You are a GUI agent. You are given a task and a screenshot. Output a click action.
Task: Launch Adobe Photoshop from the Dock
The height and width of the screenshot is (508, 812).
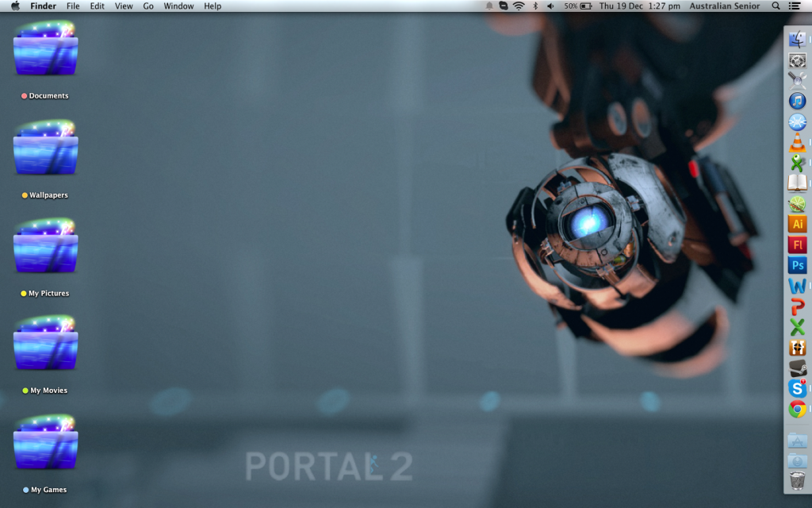797,265
